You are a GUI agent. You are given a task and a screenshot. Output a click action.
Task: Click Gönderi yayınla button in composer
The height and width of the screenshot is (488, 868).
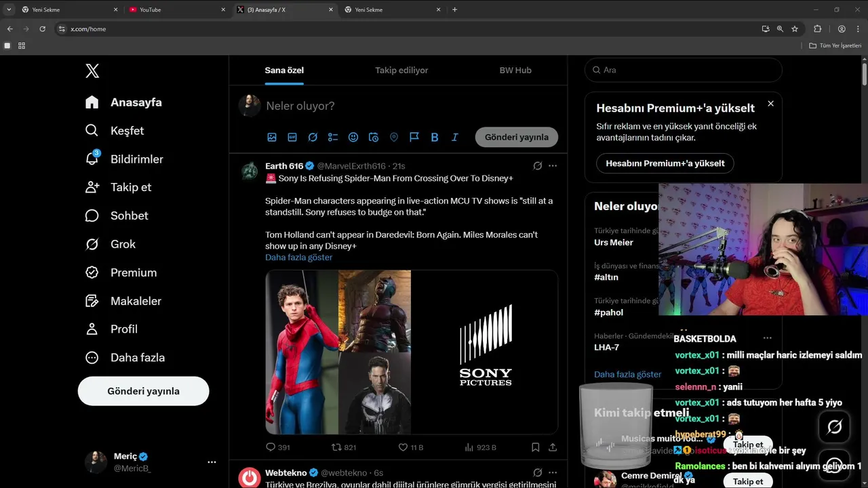click(517, 137)
